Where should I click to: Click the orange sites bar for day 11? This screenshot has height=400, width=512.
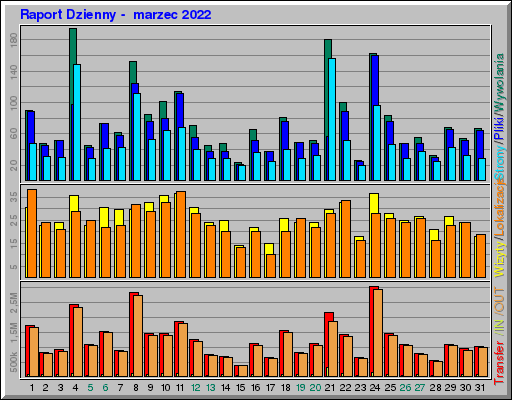click(x=181, y=234)
